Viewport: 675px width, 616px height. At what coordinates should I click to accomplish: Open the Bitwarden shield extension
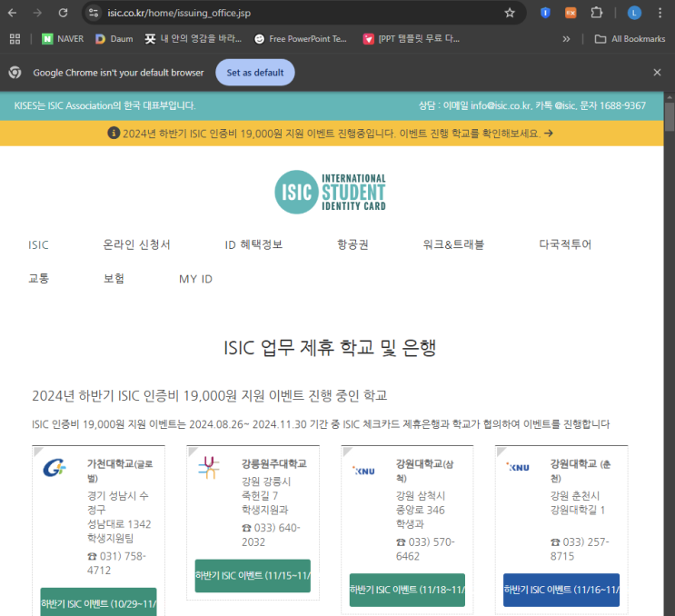click(545, 13)
